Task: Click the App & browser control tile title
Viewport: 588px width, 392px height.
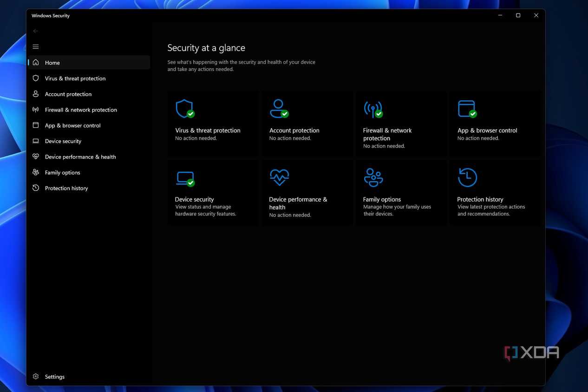Action: [487, 131]
